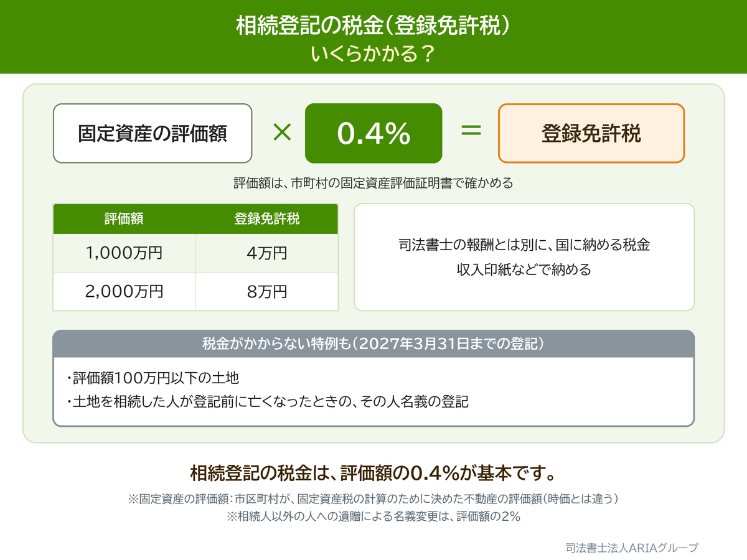Click the gray header 税金がかからない特例も
747x560 pixels.
pyautogui.click(x=374, y=343)
